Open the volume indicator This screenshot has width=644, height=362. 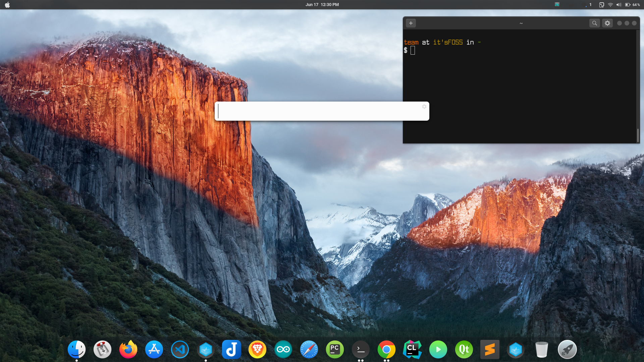click(x=619, y=5)
